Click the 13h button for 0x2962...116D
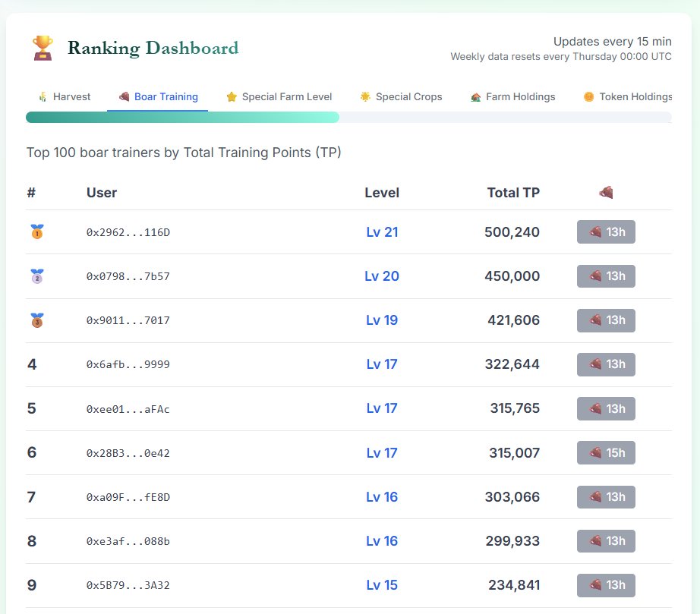700x614 pixels. (x=606, y=232)
